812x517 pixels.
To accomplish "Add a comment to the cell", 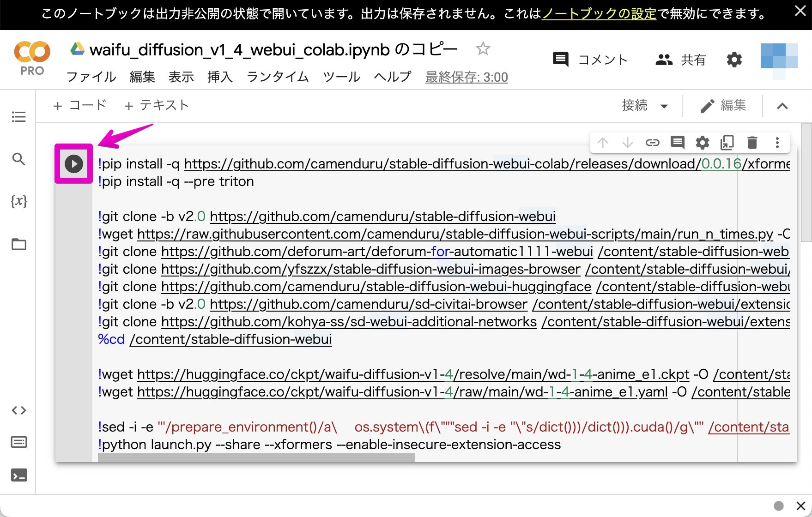I will 678,143.
